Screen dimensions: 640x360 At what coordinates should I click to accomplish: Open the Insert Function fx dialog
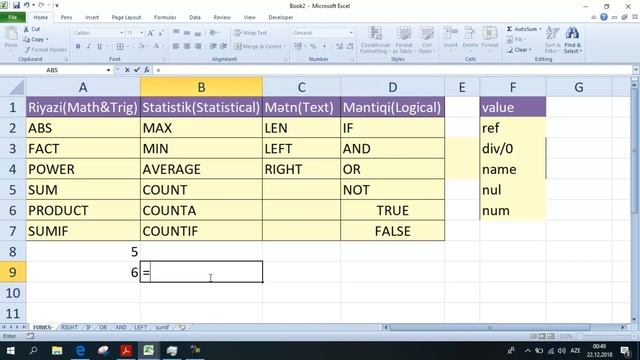[147, 70]
